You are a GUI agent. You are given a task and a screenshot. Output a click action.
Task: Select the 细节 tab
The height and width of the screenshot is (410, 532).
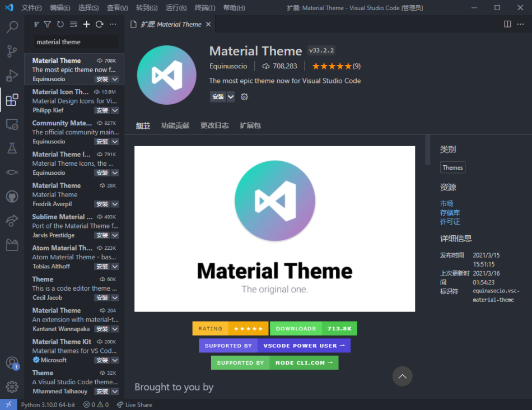tap(143, 125)
